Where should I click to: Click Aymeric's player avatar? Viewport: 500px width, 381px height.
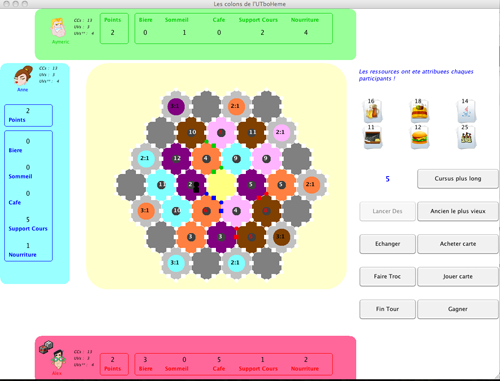[58, 28]
